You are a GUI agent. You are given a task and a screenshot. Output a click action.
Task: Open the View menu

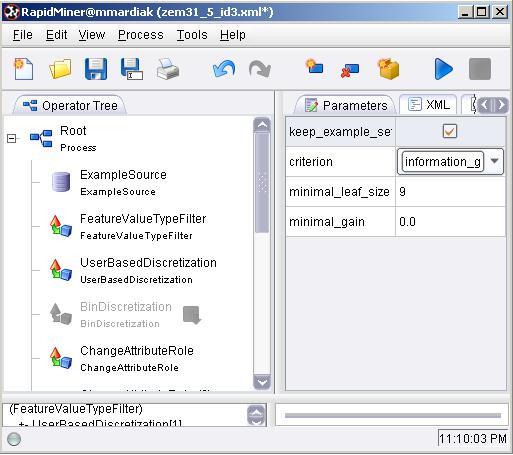[92, 35]
